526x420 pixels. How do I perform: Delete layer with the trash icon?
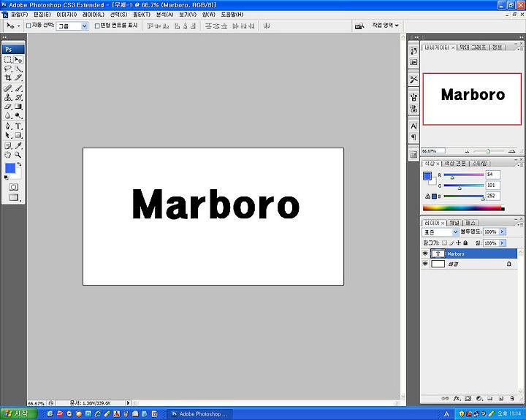[x=512, y=399]
